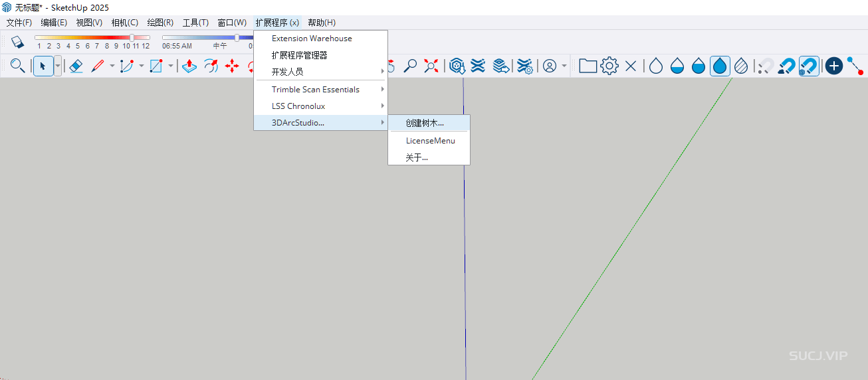The width and height of the screenshot is (868, 380).
Task: Select the Rectangle shape tool
Action: 156,66
